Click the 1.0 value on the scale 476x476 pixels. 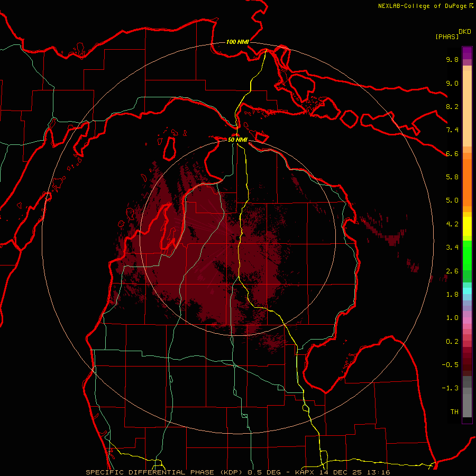(452, 318)
